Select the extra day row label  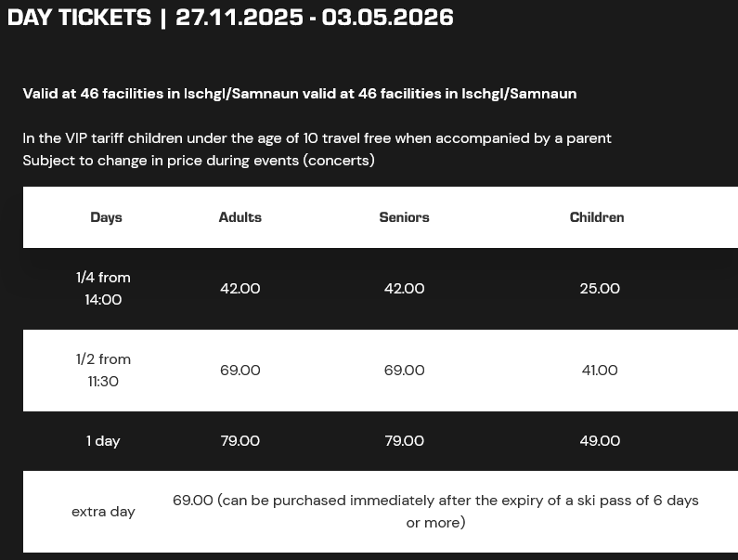point(103,512)
